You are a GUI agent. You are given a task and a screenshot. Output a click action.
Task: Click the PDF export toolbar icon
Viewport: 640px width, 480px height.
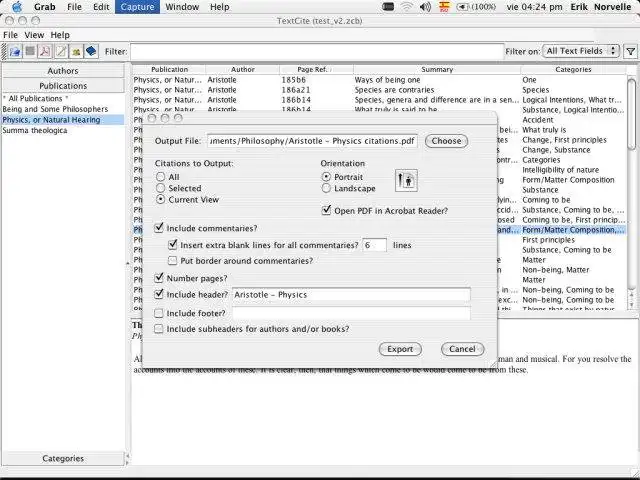[x=45, y=51]
